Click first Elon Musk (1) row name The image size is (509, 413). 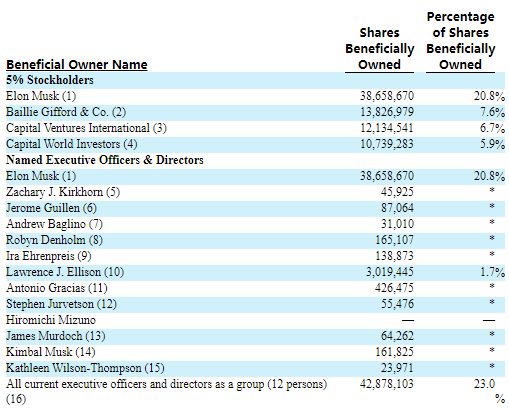pos(41,96)
